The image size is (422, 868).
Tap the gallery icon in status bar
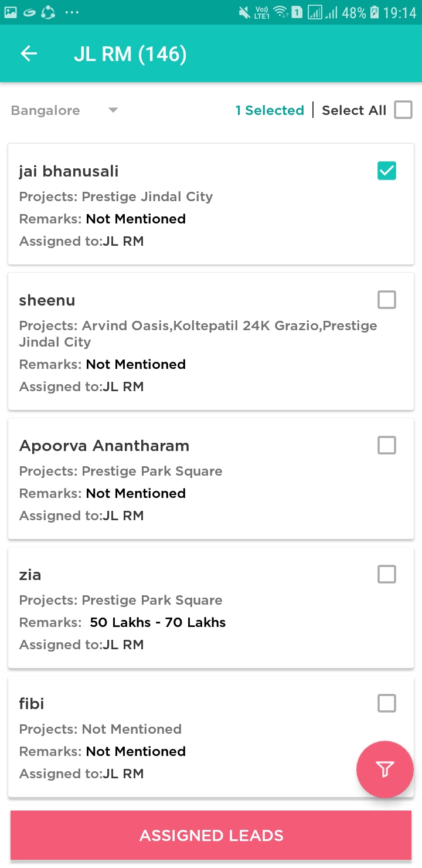tap(11, 12)
